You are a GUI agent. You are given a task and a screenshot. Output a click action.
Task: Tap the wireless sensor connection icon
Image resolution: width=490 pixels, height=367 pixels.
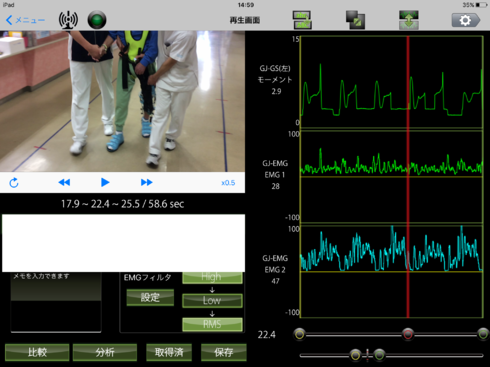click(68, 20)
